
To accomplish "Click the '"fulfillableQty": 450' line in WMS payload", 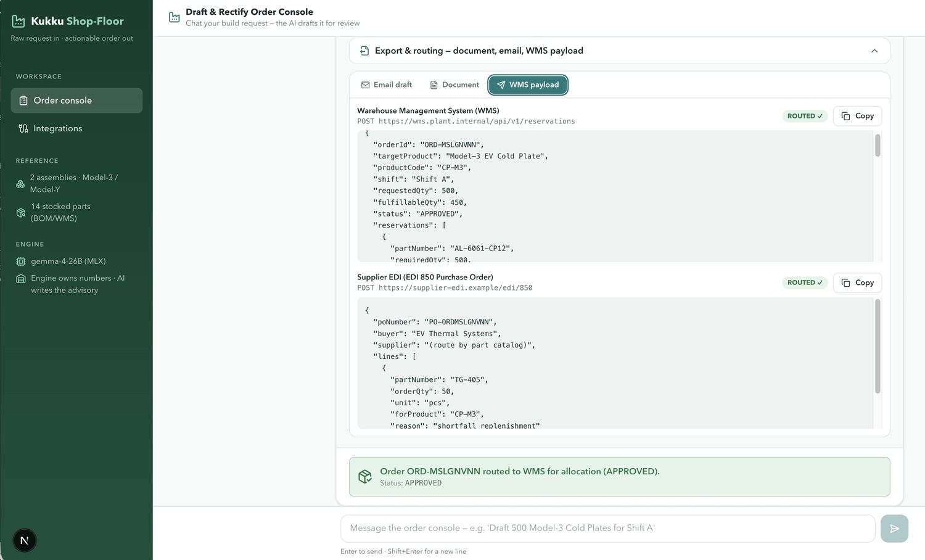I will (420, 202).
